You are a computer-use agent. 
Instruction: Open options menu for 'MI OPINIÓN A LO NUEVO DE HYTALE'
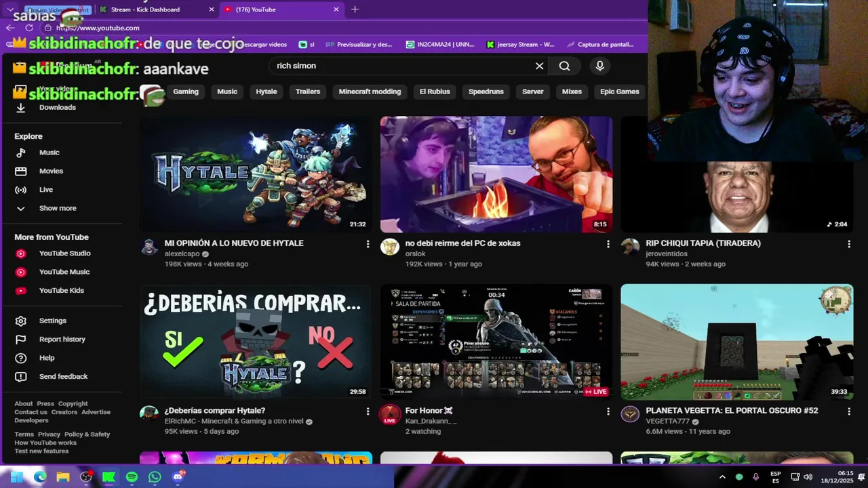coord(368,244)
